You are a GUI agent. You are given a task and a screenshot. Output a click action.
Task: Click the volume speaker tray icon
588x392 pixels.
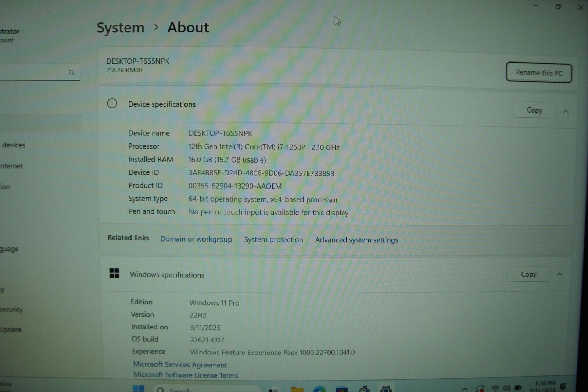(506, 388)
